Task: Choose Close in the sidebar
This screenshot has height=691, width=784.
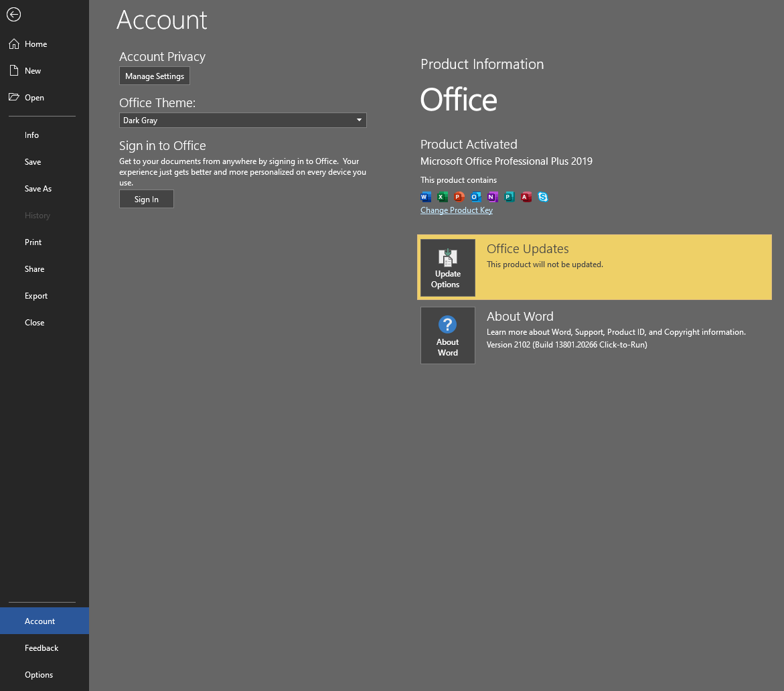Action: (44, 323)
